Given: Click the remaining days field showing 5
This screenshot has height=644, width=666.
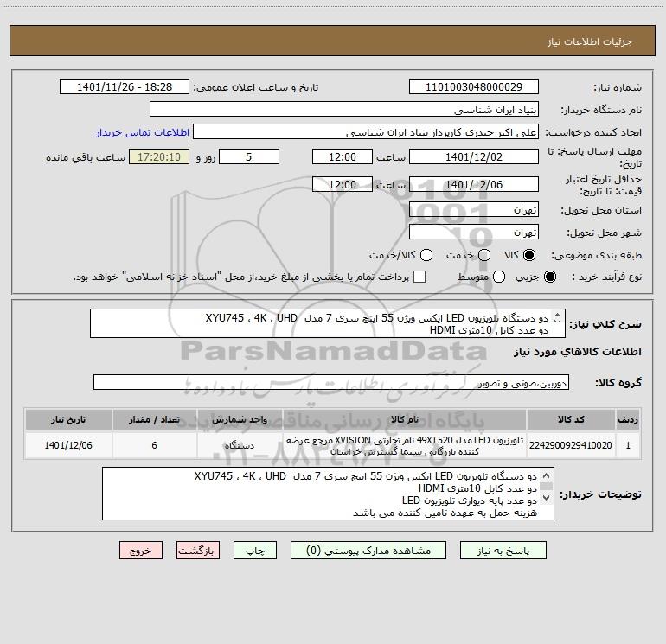Looking at the screenshot, I should [249, 156].
